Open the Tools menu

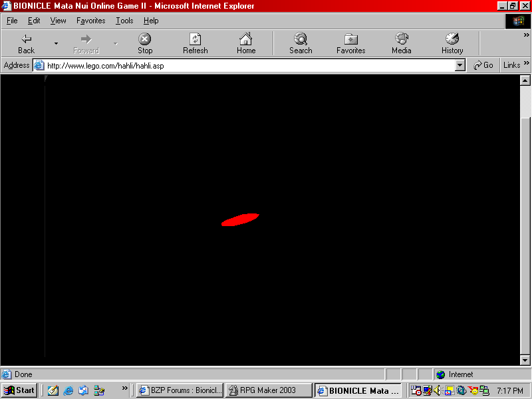click(x=124, y=21)
